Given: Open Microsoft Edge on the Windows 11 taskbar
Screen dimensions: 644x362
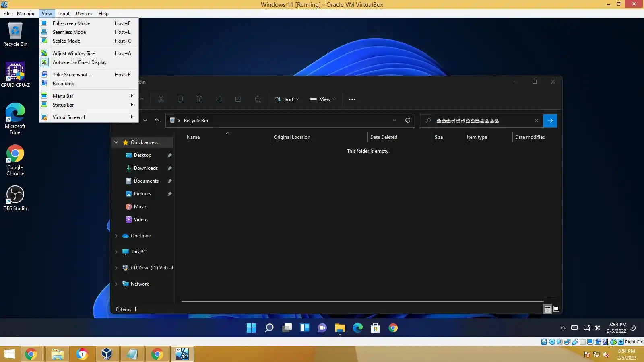Looking at the screenshot, I should pyautogui.click(x=358, y=328).
